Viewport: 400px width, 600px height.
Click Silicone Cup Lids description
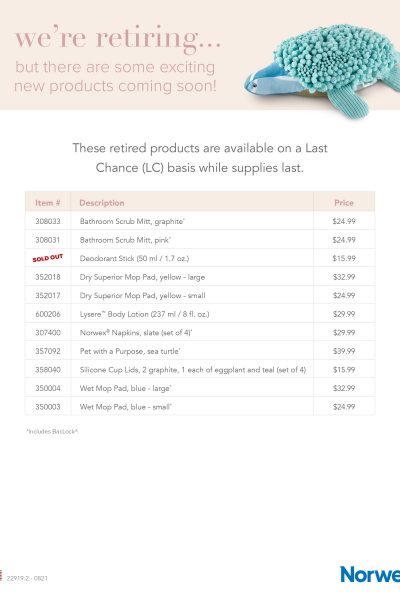point(193,370)
